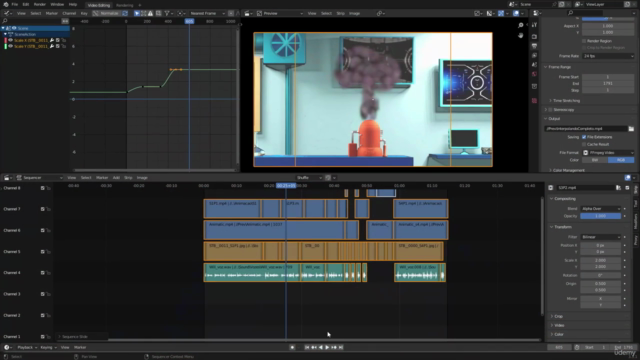
Task: Enable the Render Region checkbox
Action: [x=584, y=41]
